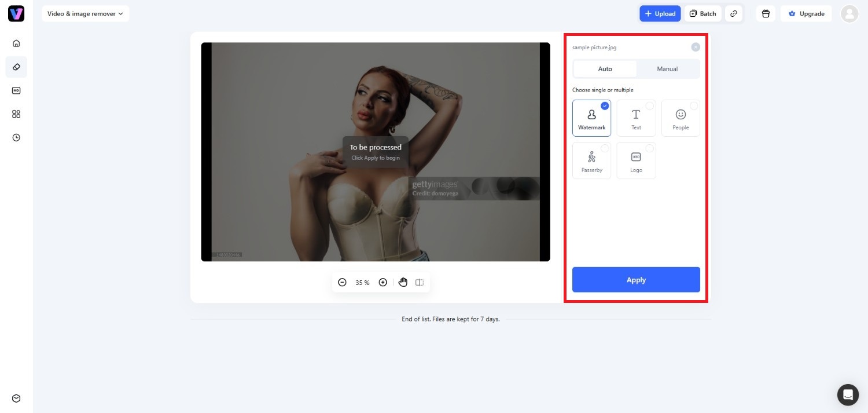Screen dimensions: 868x413
Task: Click the 'To be processed' overlay message
Action: pos(376,152)
